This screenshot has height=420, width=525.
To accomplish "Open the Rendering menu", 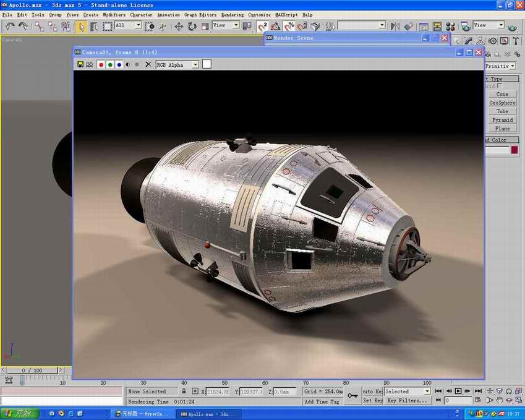I will point(233,15).
